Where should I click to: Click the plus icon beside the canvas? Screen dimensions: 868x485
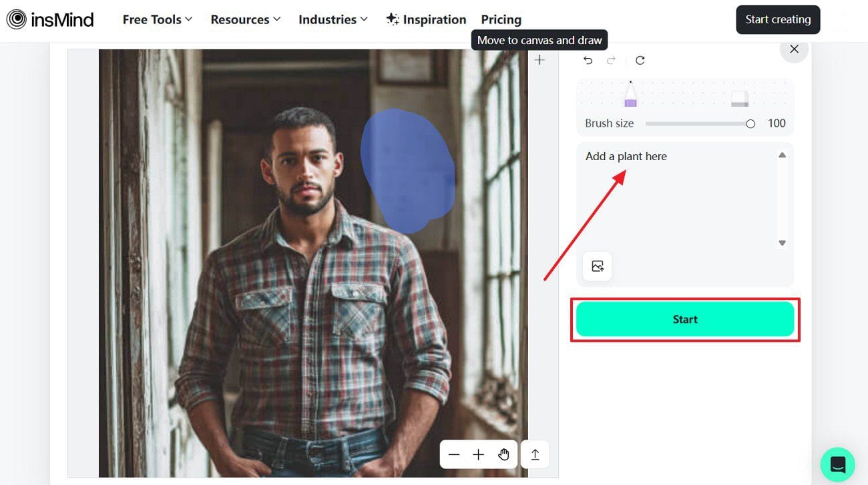(539, 60)
